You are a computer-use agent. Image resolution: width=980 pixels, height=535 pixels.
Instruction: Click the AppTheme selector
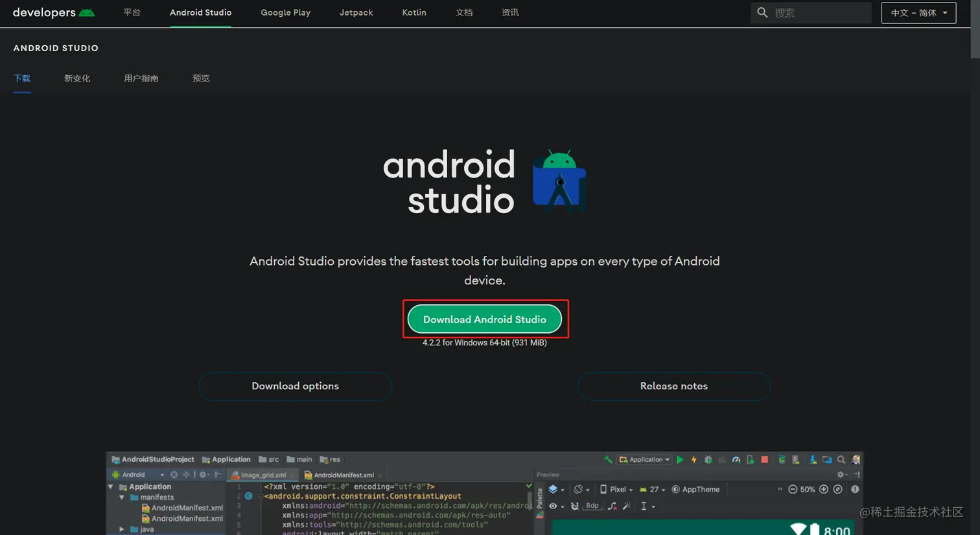coord(695,490)
